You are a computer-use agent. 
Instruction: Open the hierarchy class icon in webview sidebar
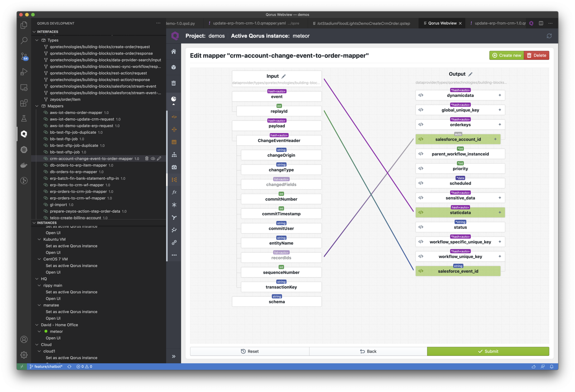174,155
